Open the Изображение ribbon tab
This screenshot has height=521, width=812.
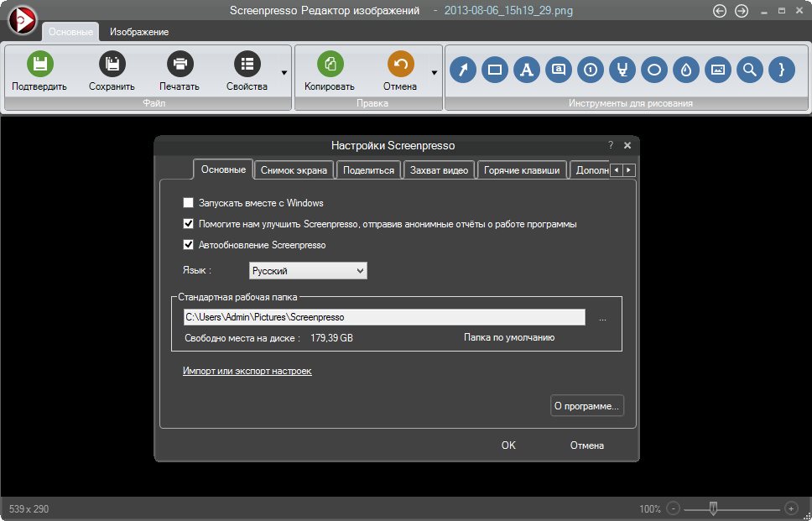click(139, 32)
